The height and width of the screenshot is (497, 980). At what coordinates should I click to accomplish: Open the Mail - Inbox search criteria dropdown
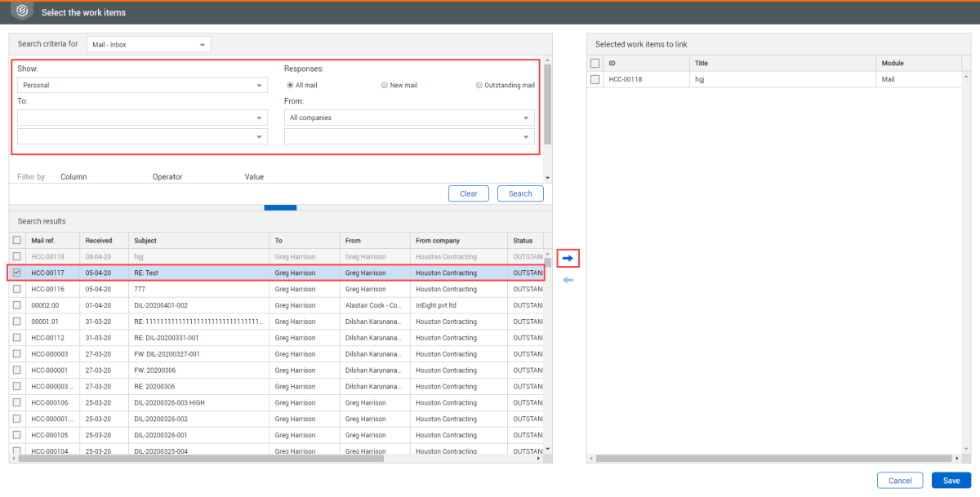point(148,44)
